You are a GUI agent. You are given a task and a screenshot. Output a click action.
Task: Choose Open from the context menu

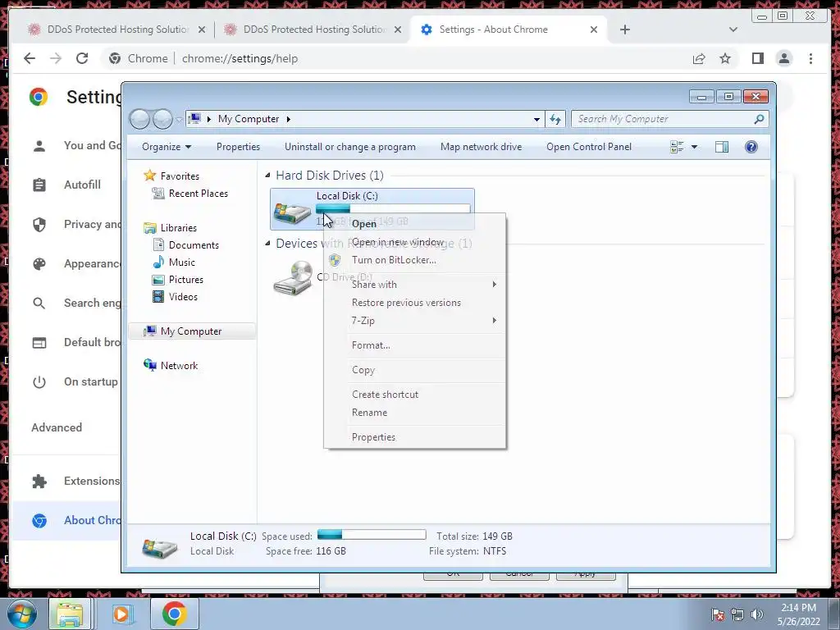414,224
